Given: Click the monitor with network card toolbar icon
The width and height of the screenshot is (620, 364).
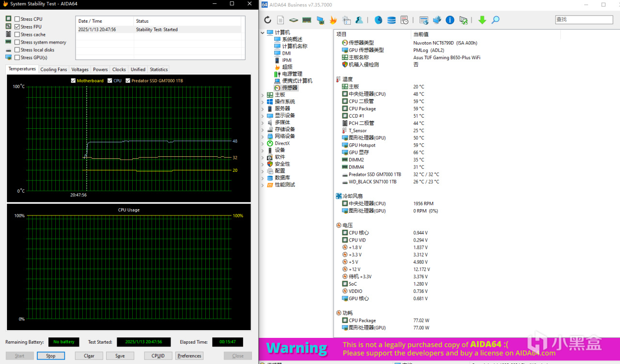Looking at the screenshot, I should tap(320, 20).
